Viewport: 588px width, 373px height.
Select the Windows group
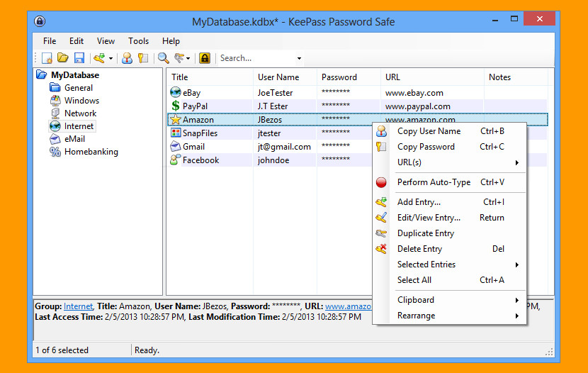point(81,101)
